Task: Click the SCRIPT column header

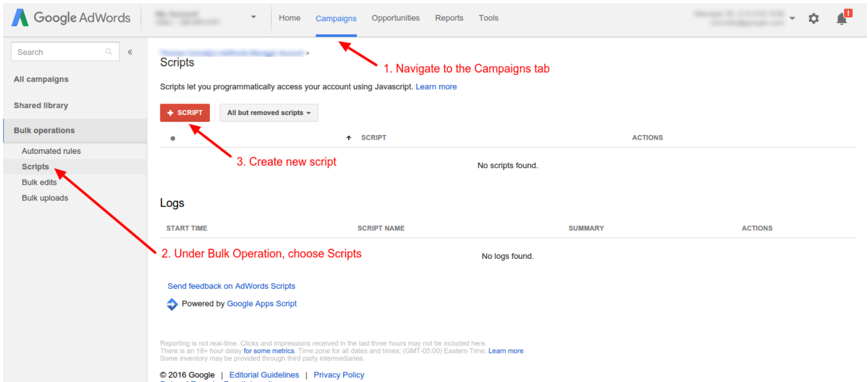Action: 373,138
